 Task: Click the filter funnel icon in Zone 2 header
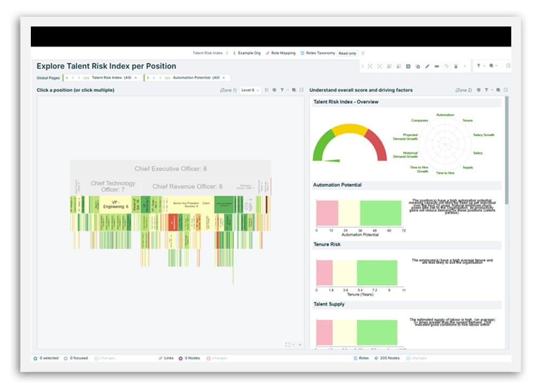tap(486, 90)
